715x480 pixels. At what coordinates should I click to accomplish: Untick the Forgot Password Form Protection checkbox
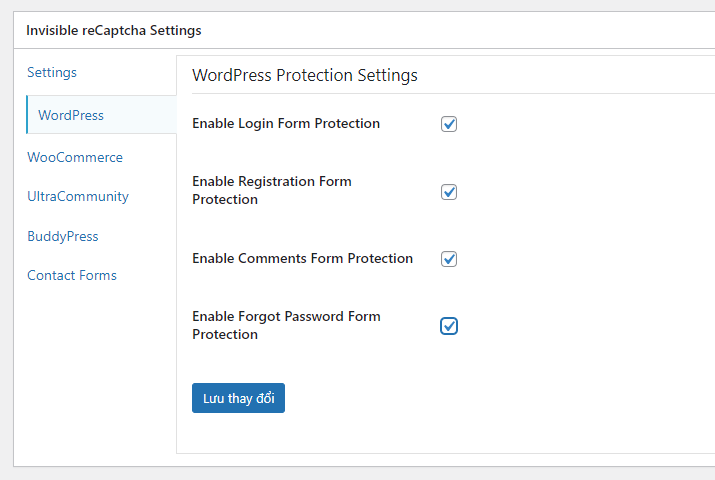pos(449,326)
